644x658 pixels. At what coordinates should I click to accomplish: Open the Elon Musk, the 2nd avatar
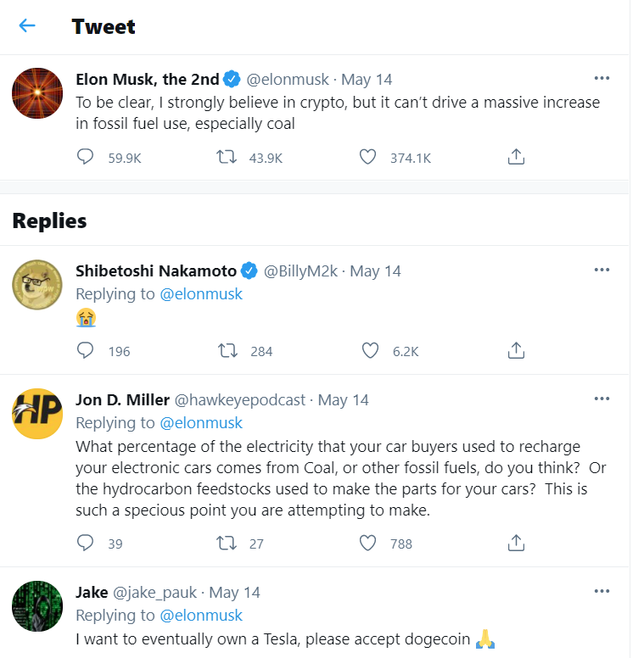point(37,93)
